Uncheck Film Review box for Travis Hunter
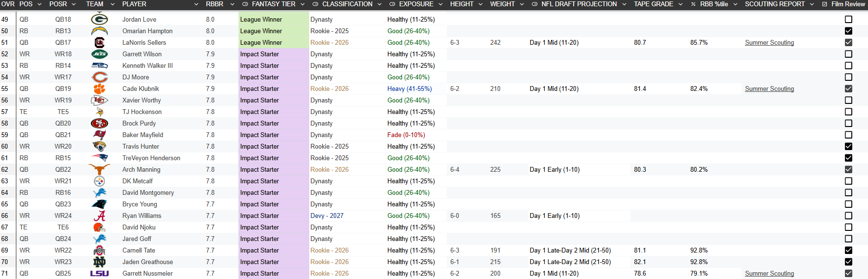Image resolution: width=868 pixels, height=279 pixels. 848,146
